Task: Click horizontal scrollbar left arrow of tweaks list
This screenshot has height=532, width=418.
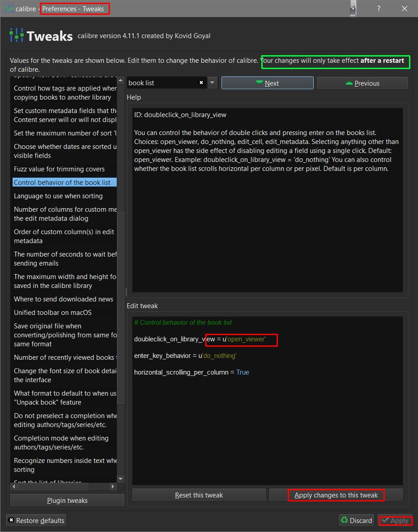Action: [x=14, y=487]
